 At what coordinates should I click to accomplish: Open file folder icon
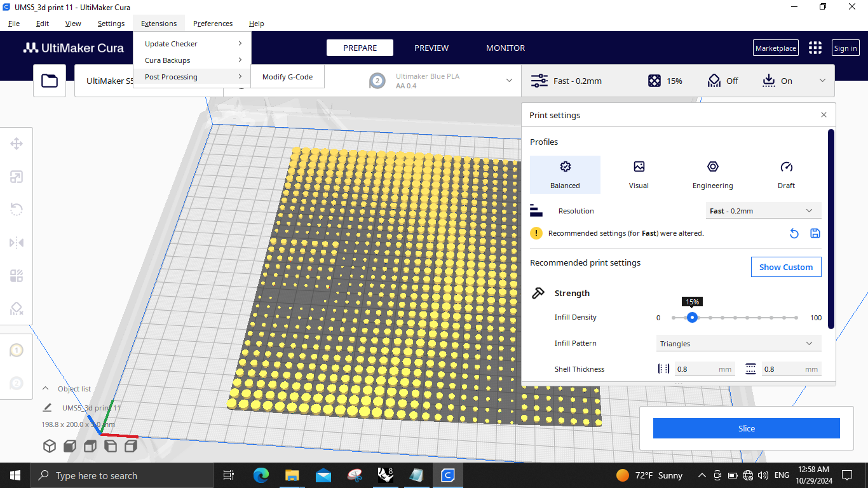[50, 81]
